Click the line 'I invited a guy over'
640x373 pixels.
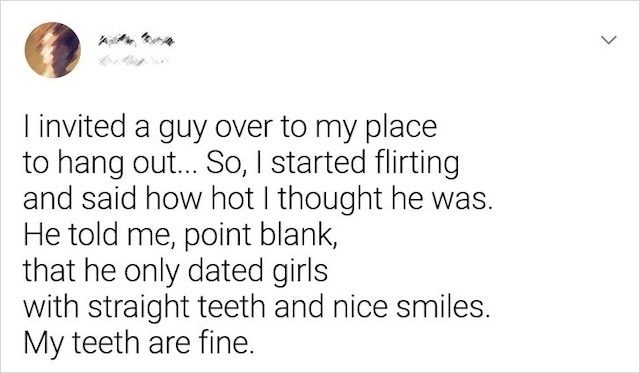[230, 128]
